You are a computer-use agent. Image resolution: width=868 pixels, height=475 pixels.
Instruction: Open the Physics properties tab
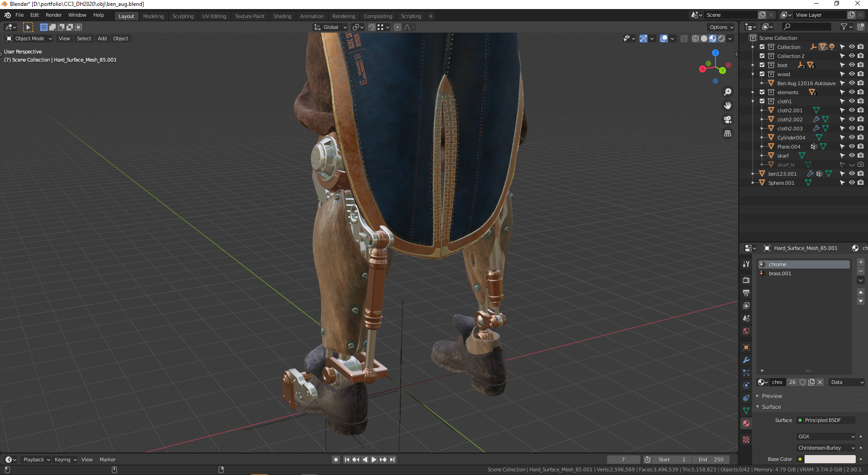click(x=746, y=385)
